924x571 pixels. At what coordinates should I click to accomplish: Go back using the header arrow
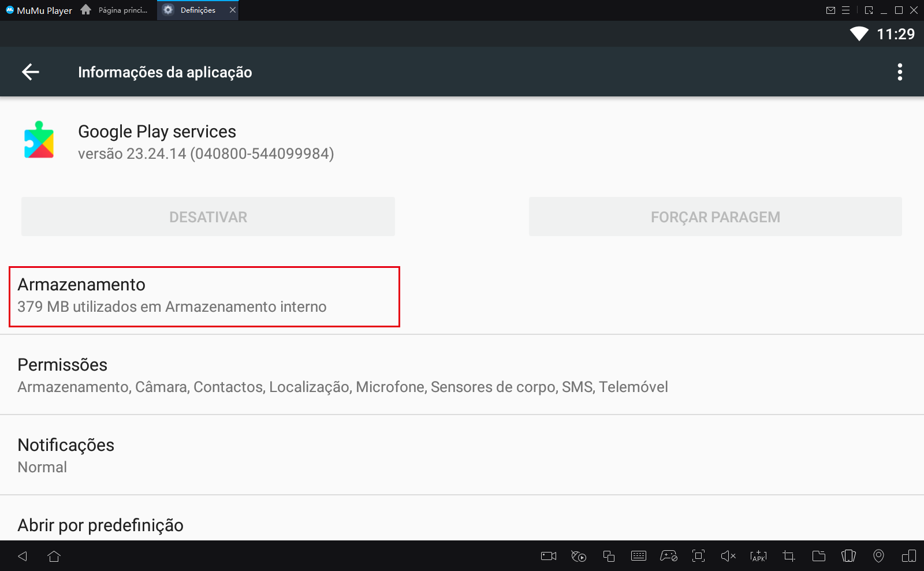click(31, 72)
